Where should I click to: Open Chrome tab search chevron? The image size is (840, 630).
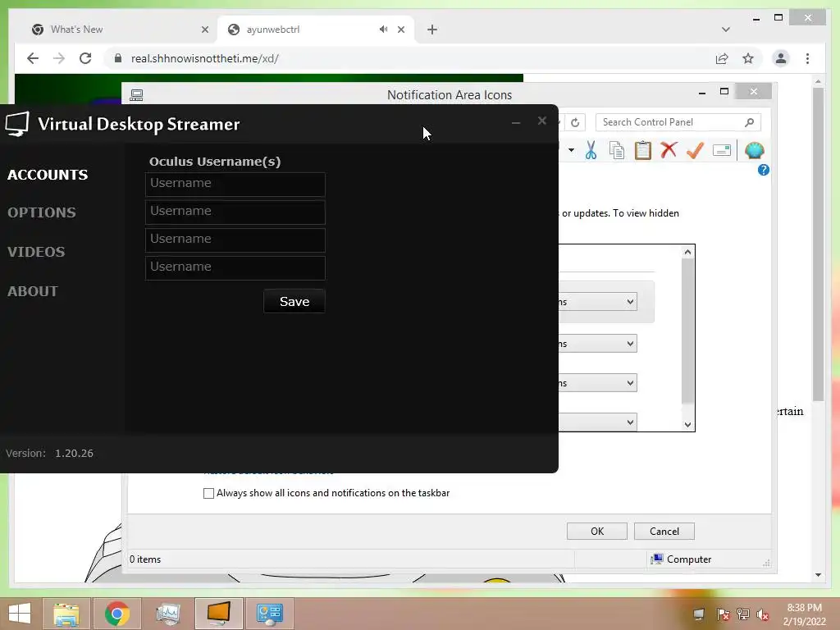[x=725, y=30]
